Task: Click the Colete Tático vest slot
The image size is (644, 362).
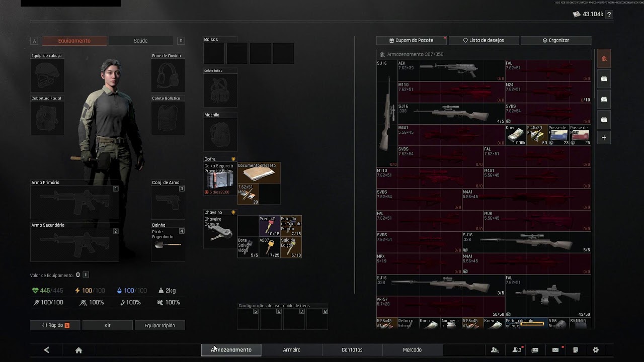Action: (x=220, y=90)
